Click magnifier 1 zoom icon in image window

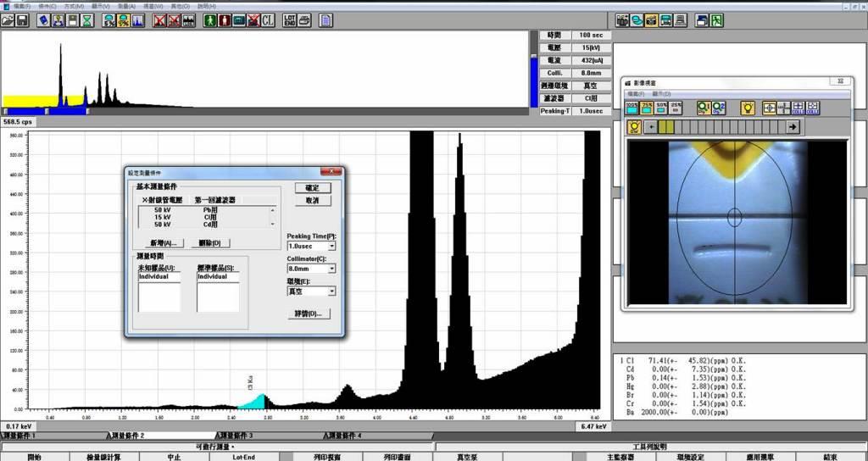point(704,108)
